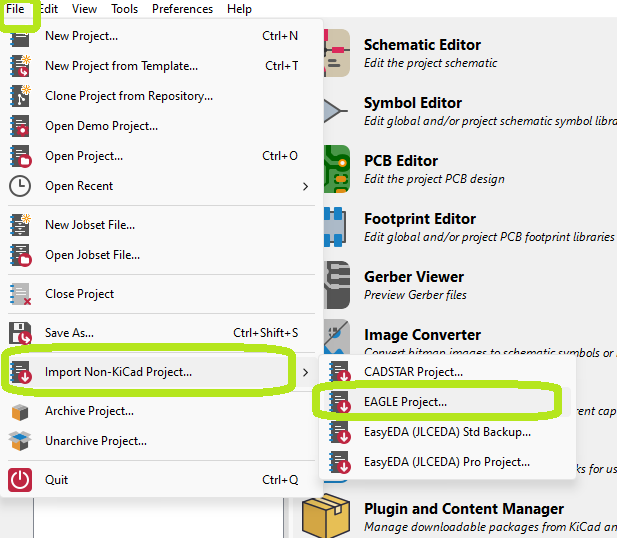The height and width of the screenshot is (538, 617).
Task: Click the Symbol Editor launcher icon
Action: click(335, 111)
